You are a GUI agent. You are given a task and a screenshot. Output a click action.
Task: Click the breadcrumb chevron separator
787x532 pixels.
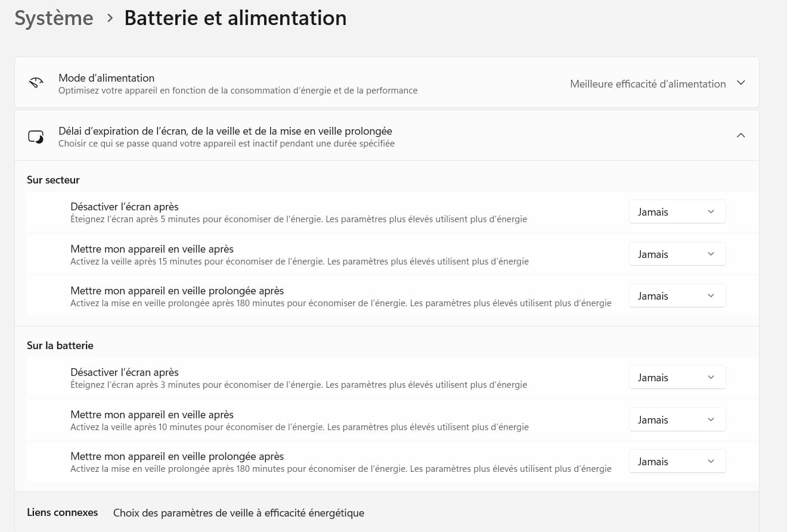(109, 18)
